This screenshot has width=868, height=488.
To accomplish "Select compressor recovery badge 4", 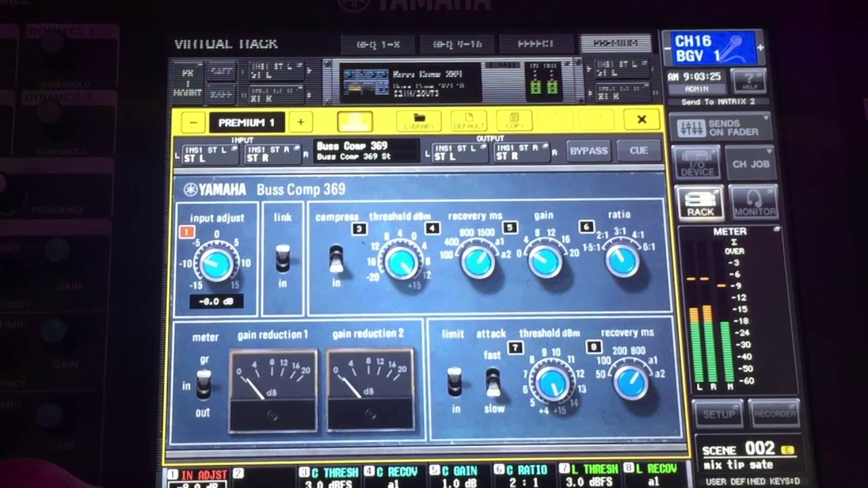I will point(431,228).
